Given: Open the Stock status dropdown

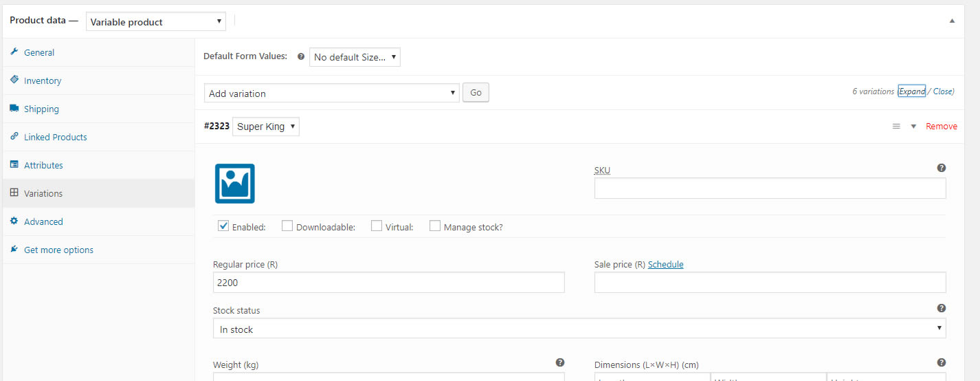Looking at the screenshot, I should [579, 329].
